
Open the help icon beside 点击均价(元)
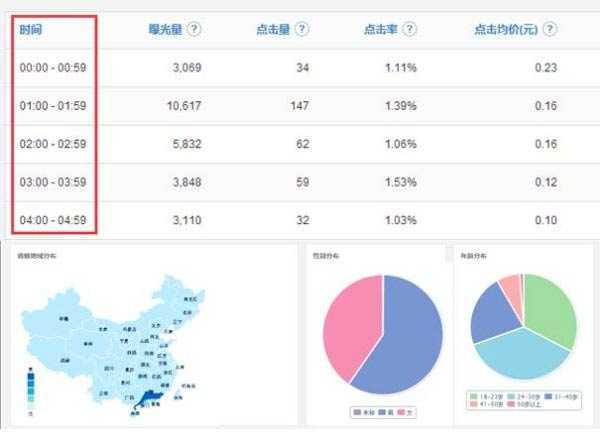(550, 29)
